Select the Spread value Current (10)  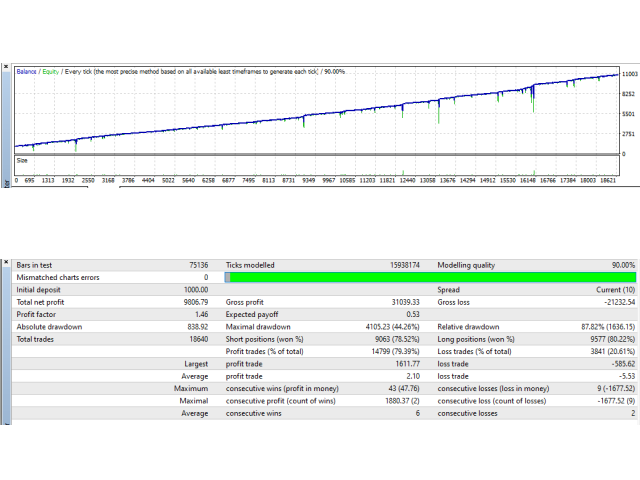coord(616,290)
